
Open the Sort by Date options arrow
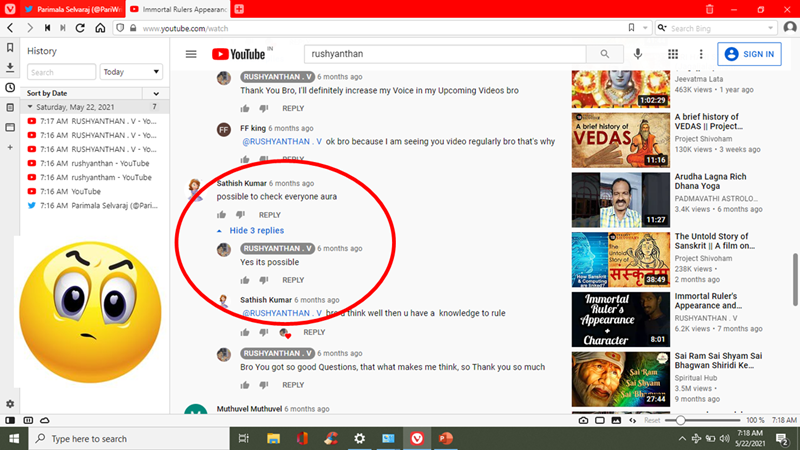(156, 93)
